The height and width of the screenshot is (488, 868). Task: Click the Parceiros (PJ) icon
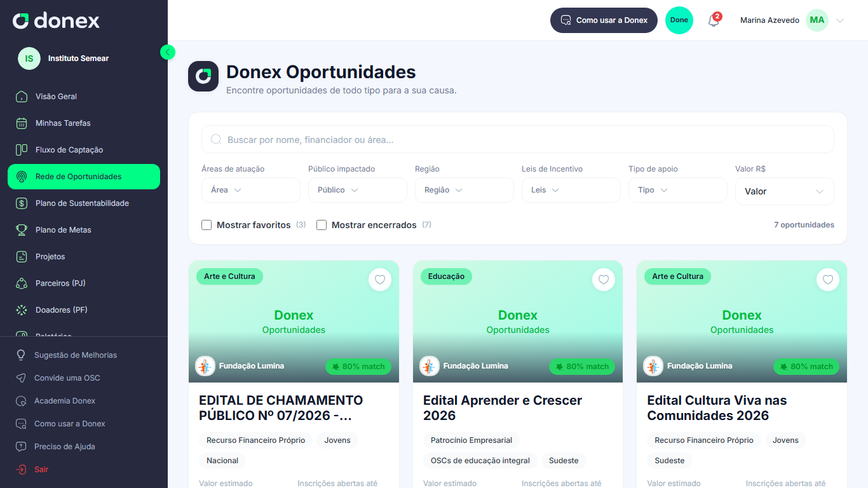pos(22,283)
